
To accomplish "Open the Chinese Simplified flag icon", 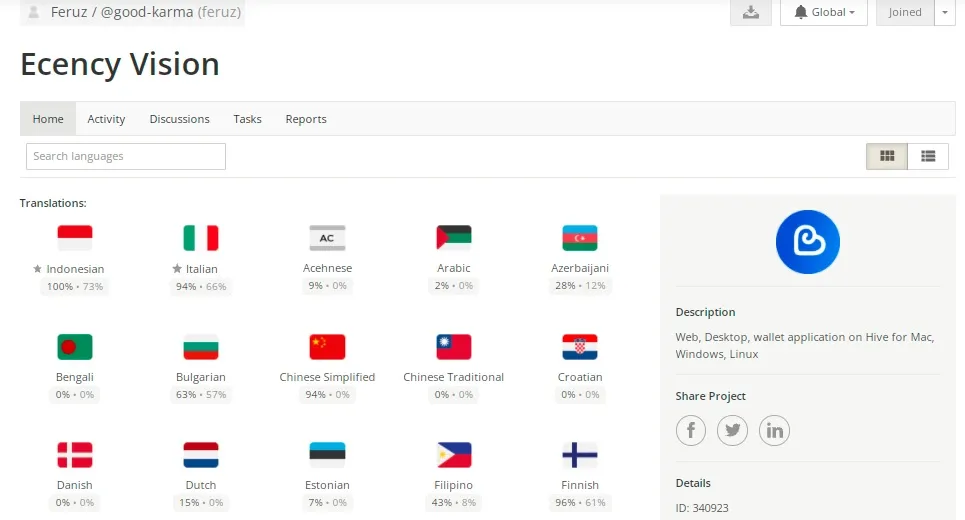I will [327, 347].
